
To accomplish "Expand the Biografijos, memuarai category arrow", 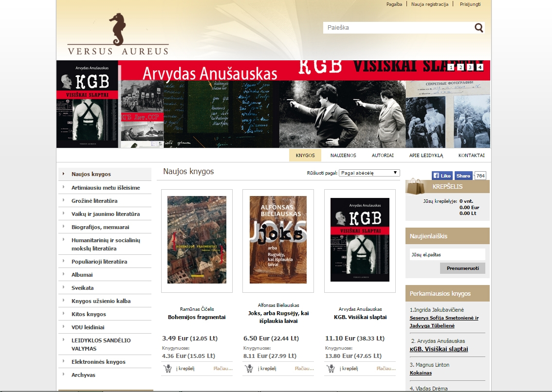I will 63,226.
